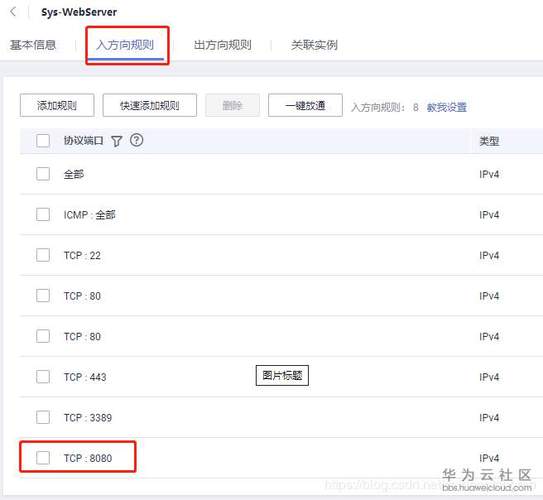
Task: Click the ICMP : 全部 protocol text
Action: coord(89,215)
